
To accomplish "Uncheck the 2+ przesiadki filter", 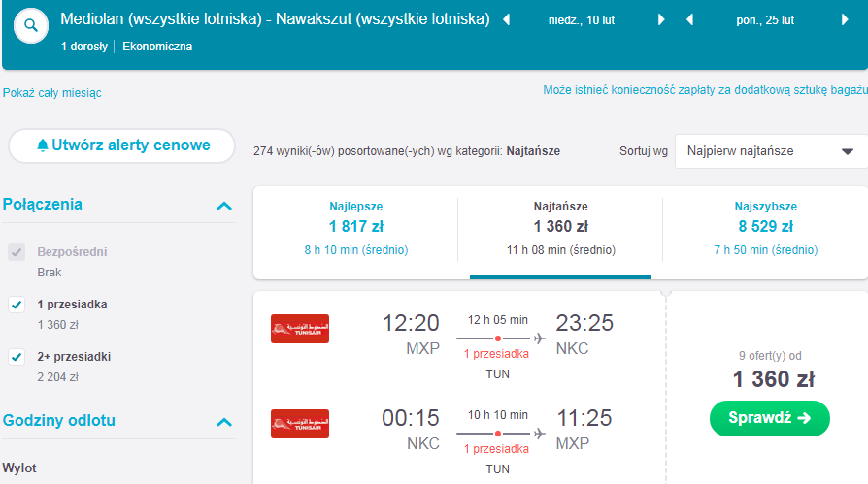I will tap(17, 357).
